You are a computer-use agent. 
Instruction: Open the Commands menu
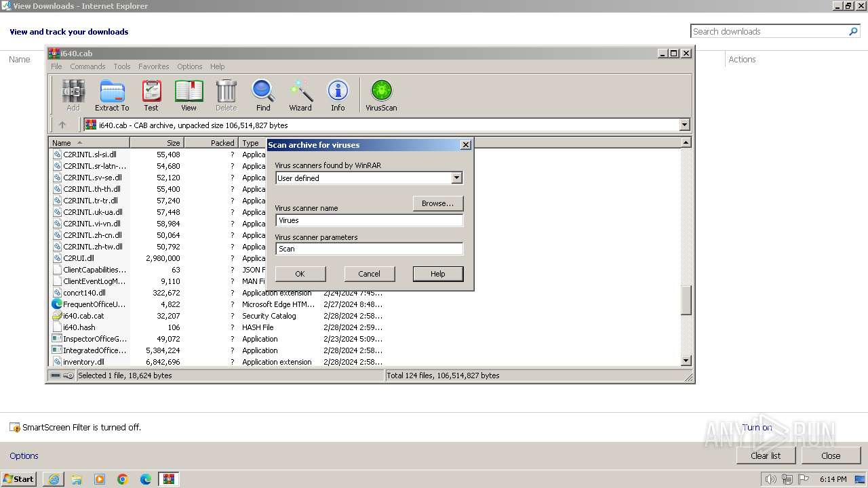[x=87, y=66]
